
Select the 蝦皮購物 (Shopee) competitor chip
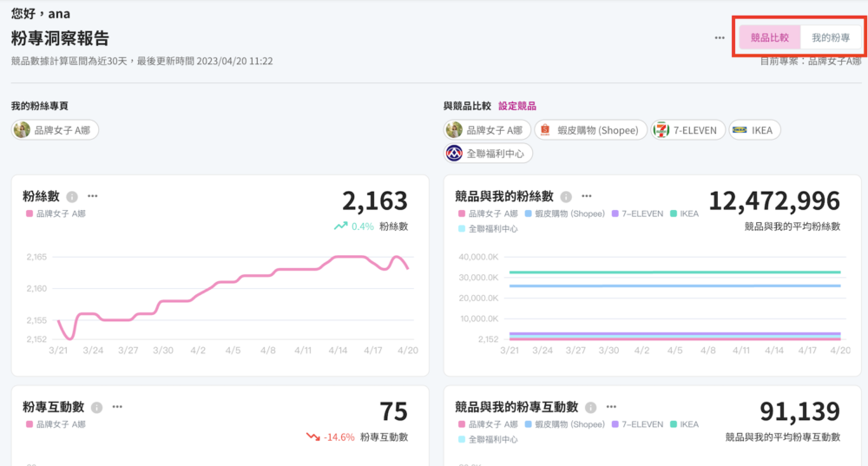[590, 130]
